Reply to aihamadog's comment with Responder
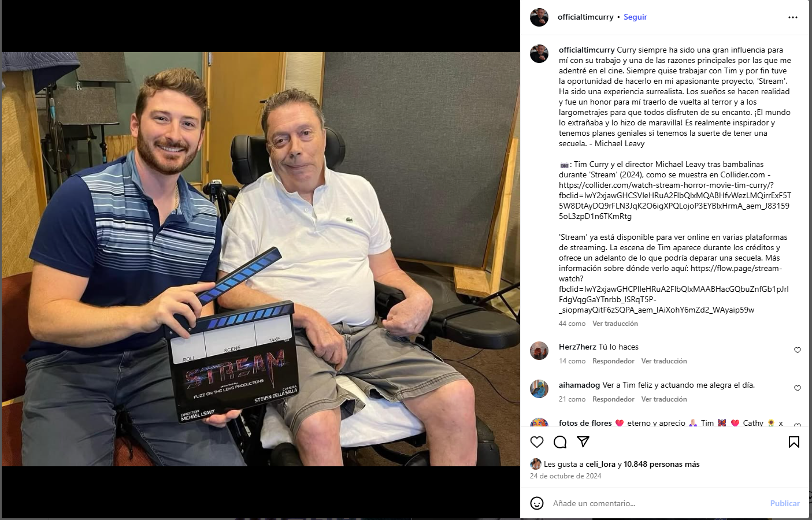This screenshot has width=812, height=520. pyautogui.click(x=613, y=399)
